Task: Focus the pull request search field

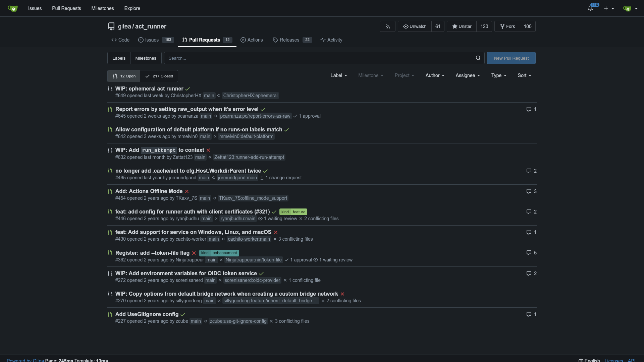Action: click(x=318, y=58)
